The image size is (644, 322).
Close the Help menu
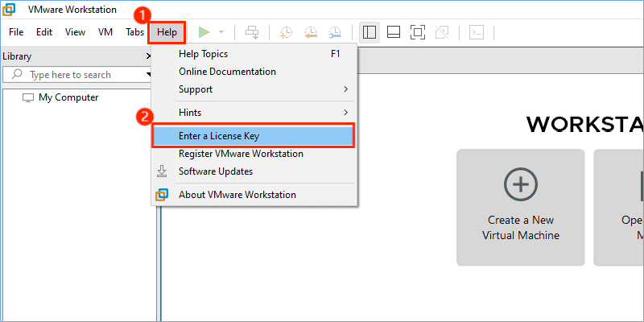pos(167,32)
